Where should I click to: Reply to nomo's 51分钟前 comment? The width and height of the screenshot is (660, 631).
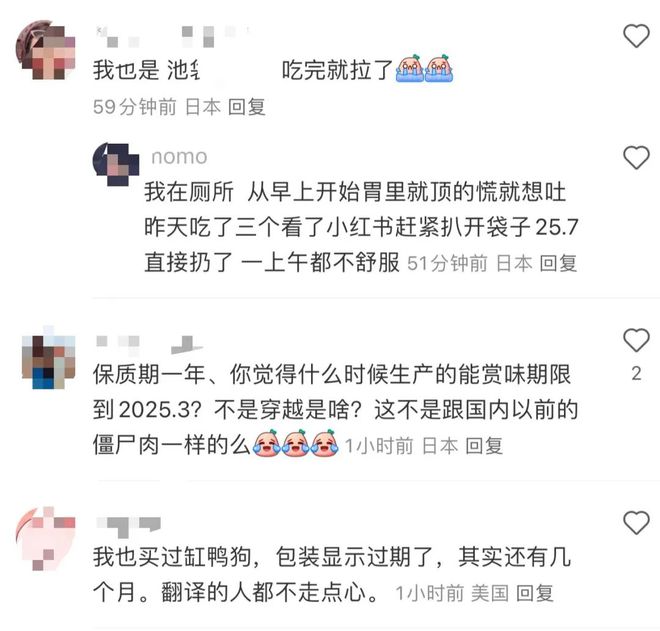(x=558, y=264)
